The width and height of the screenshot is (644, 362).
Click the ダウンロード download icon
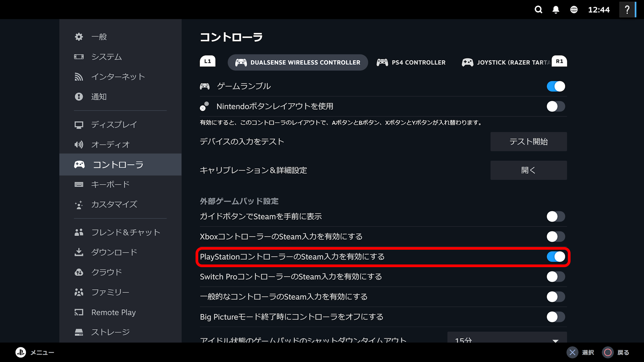pyautogui.click(x=79, y=252)
